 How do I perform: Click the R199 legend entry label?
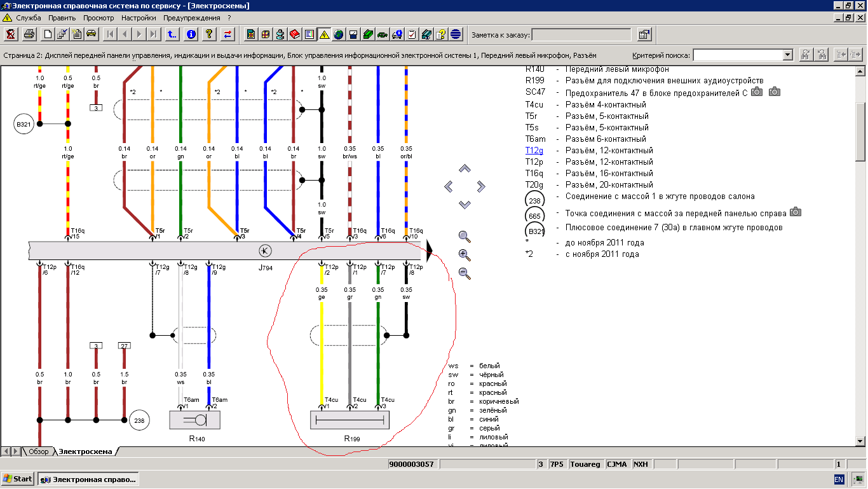coord(534,81)
